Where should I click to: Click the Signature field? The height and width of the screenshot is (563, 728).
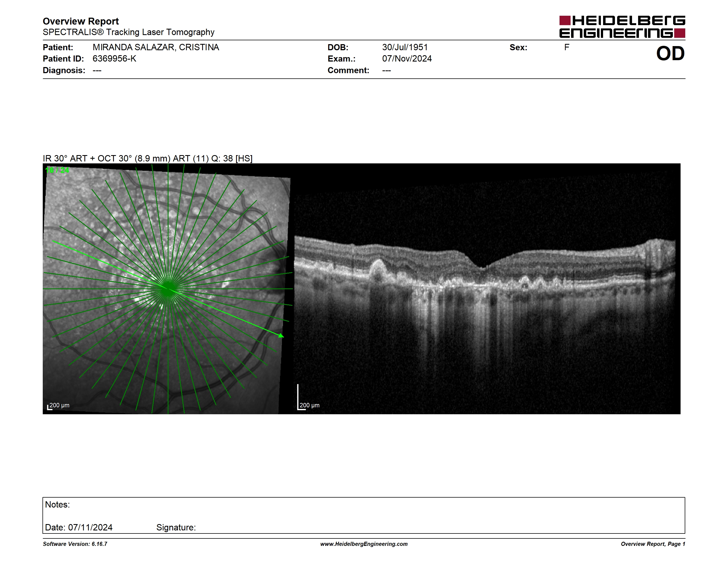tap(176, 528)
